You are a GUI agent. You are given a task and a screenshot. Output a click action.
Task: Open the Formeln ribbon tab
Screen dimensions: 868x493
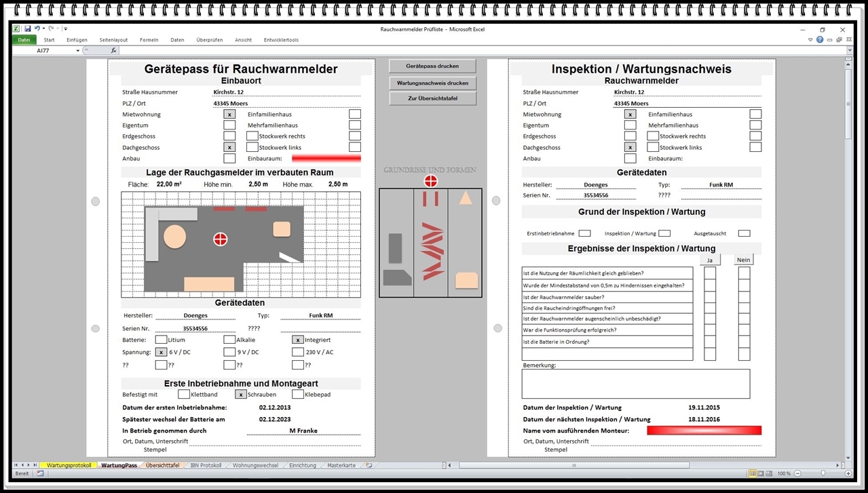[149, 40]
